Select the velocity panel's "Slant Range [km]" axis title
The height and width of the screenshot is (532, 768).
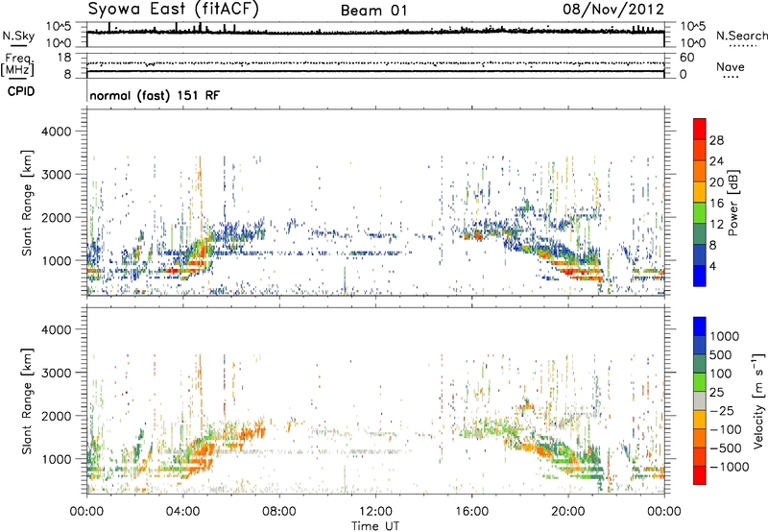(x=27, y=400)
